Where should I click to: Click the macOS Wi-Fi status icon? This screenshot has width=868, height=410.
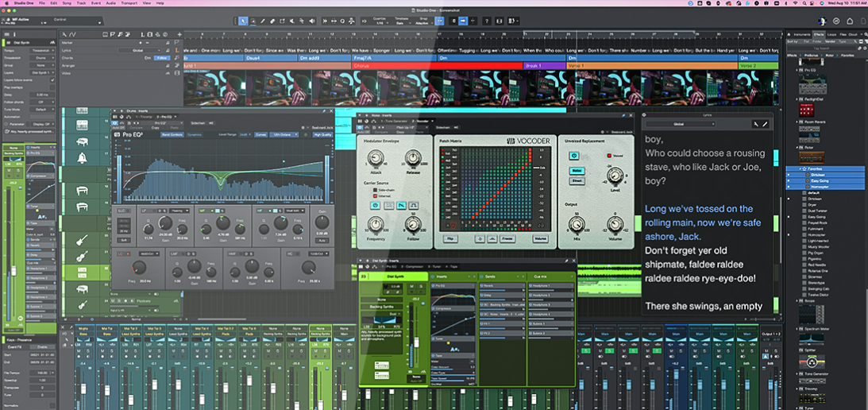pos(796,3)
